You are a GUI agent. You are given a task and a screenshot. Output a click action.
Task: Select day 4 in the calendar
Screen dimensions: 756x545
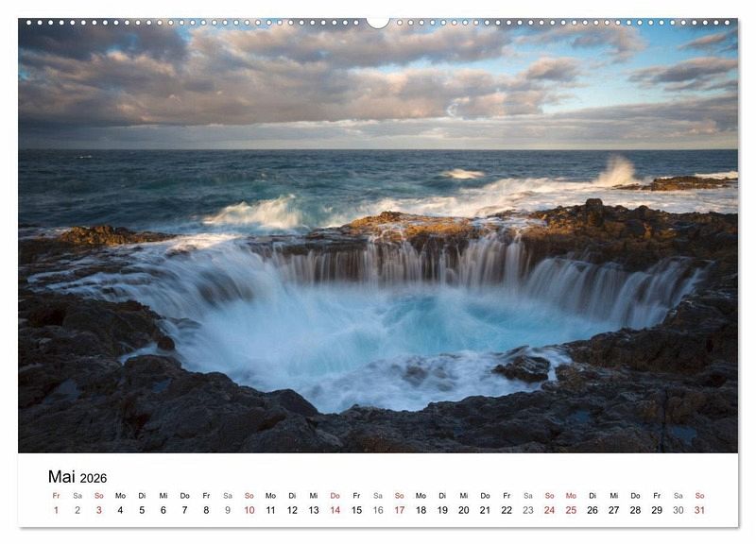[121, 510]
